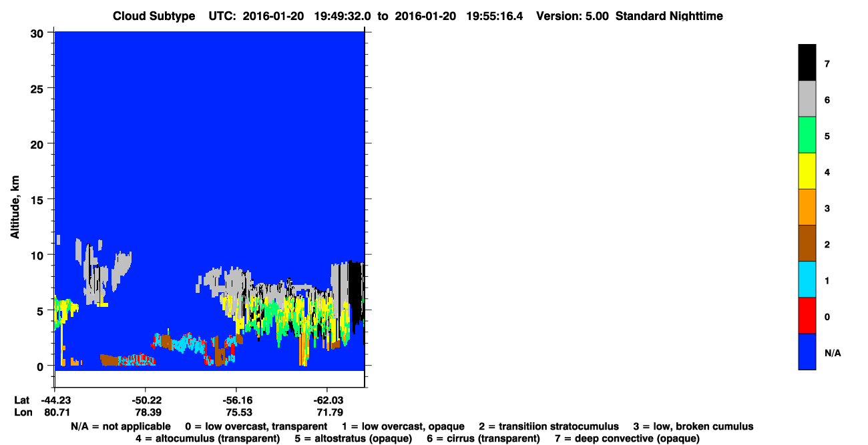Viewport: 868px width, 445px height.
Task: Click the altitude tick label '30'
Action: point(39,33)
